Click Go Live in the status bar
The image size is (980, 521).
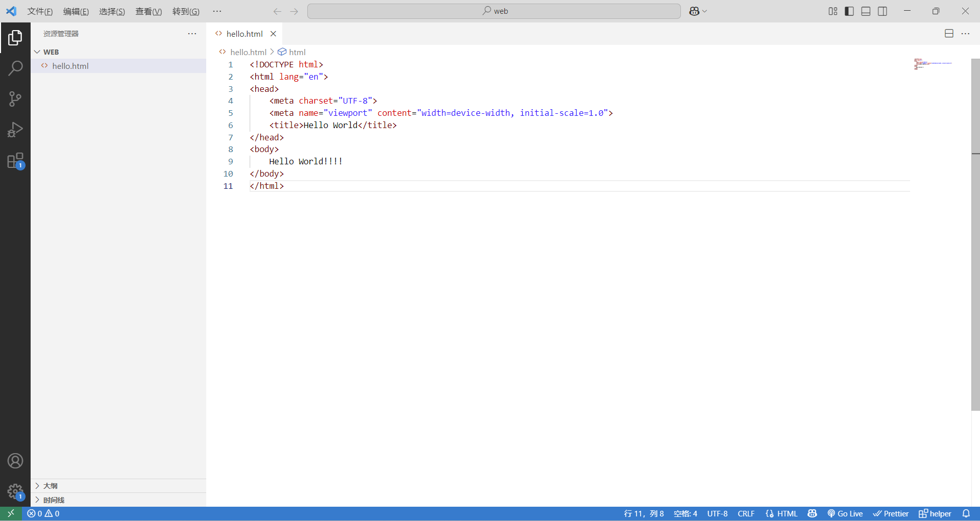point(845,513)
